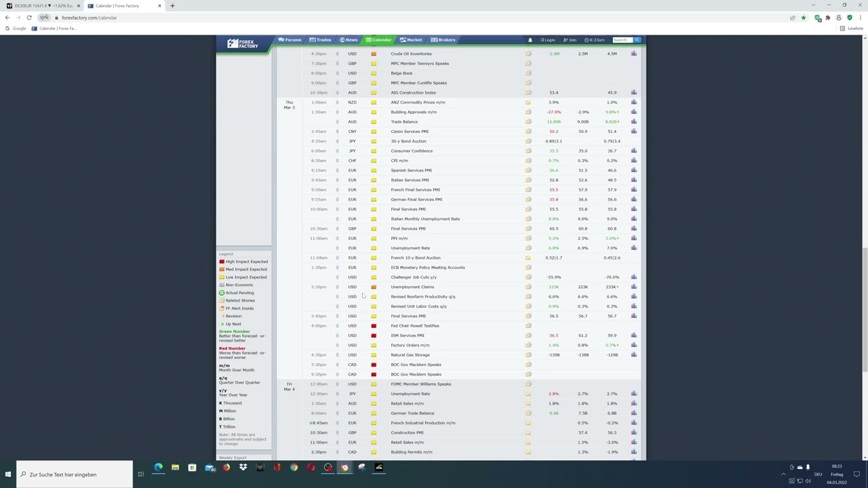Open detail folder for CPI m/m
The image size is (868, 488).
(x=528, y=161)
